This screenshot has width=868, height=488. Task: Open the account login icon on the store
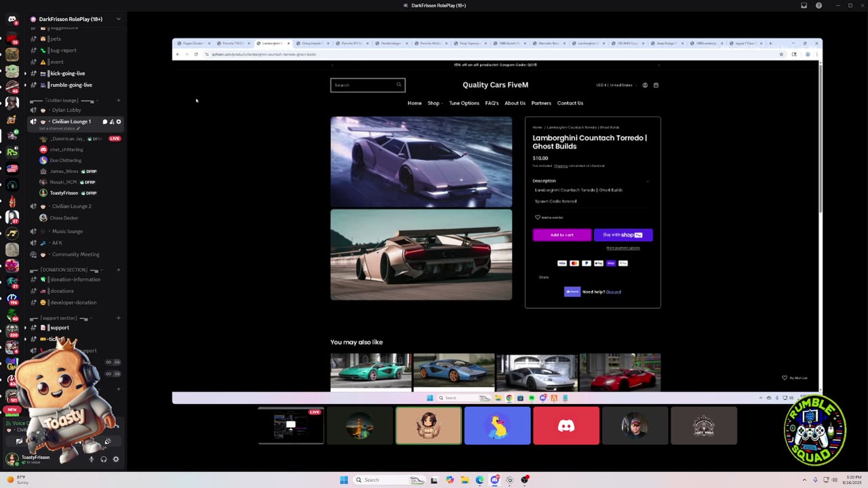coord(645,85)
